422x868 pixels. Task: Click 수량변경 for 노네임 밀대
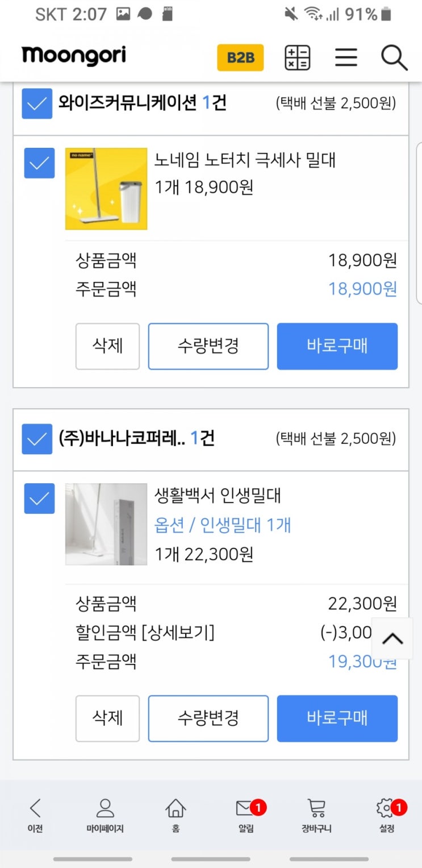(x=208, y=346)
